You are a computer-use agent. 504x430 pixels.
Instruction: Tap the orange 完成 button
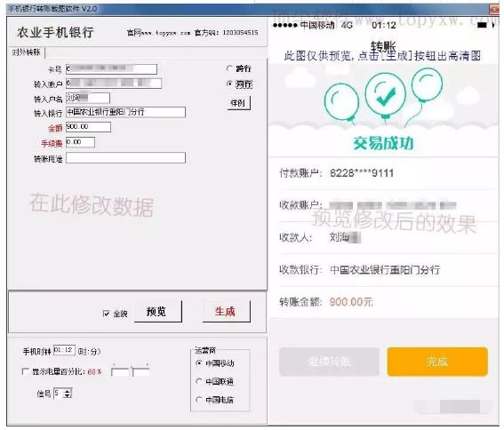[x=437, y=362]
